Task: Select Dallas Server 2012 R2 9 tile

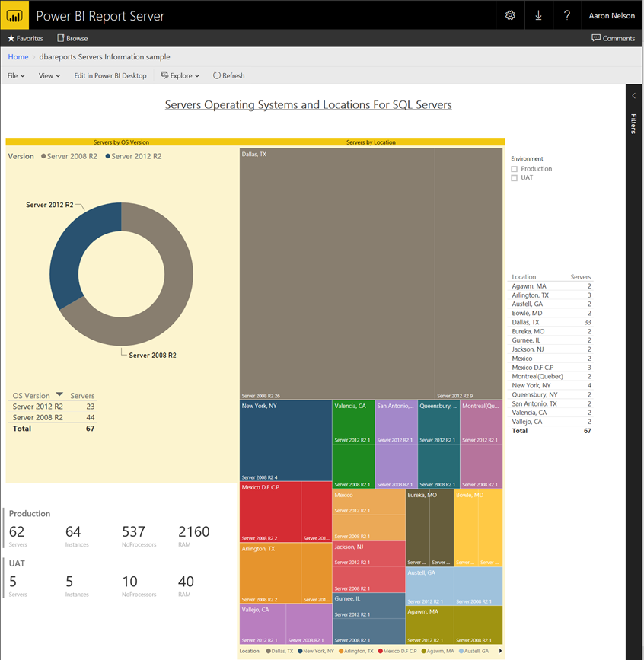Action: click(x=469, y=273)
